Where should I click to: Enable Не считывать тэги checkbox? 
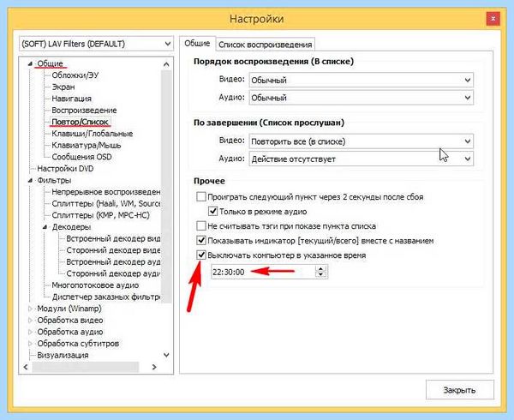[201, 226]
